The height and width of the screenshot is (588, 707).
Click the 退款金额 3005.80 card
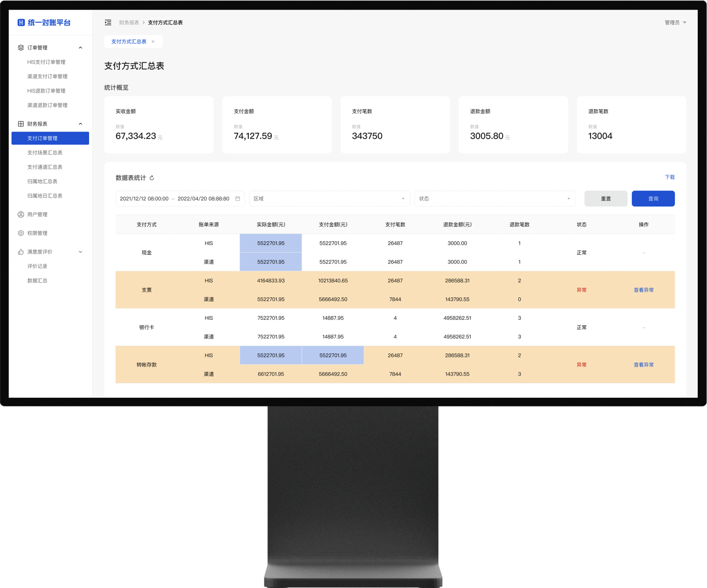pos(513,125)
